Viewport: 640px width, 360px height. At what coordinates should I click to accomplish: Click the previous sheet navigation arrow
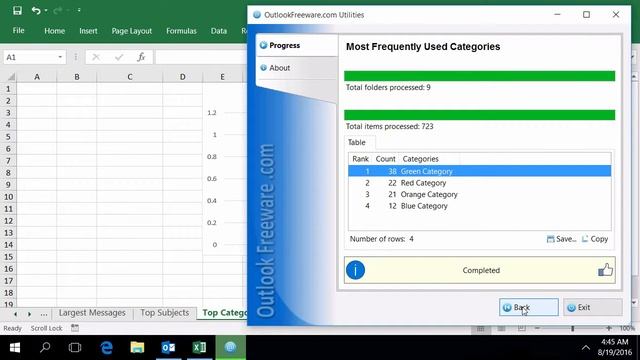point(15,314)
